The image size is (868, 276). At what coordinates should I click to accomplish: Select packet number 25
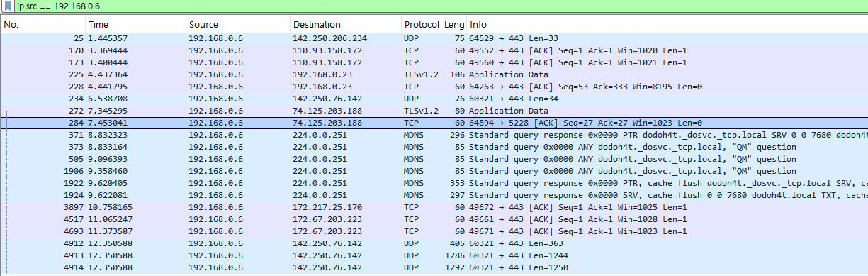tap(434, 38)
